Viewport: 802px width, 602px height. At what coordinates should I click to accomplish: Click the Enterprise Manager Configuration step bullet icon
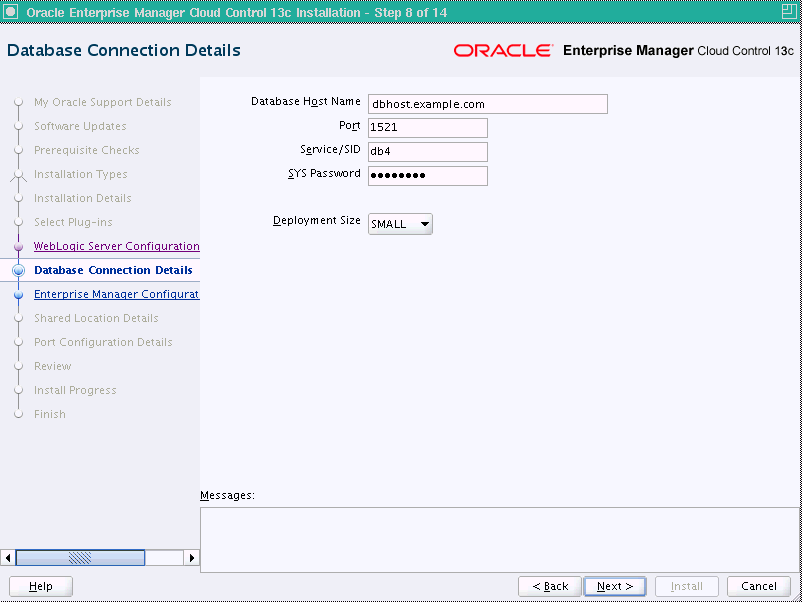point(18,295)
